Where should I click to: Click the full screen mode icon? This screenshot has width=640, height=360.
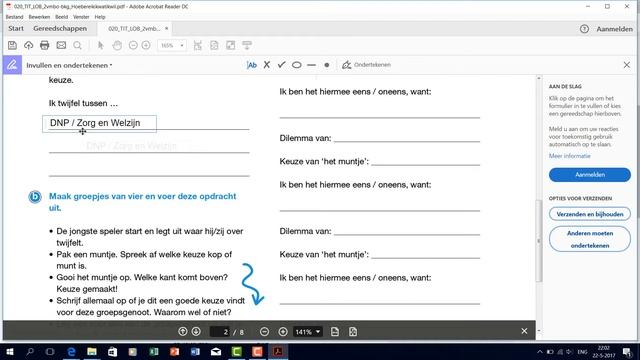click(x=231, y=45)
